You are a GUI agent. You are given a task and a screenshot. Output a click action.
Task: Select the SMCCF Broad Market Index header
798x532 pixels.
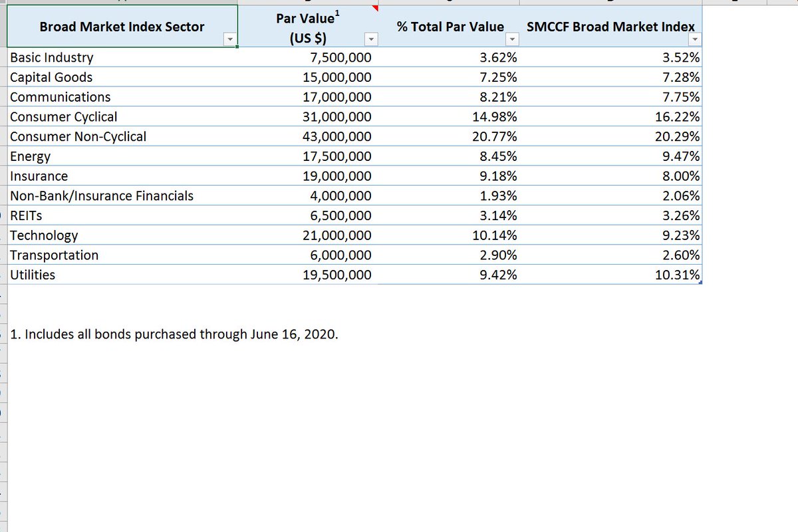click(610, 27)
